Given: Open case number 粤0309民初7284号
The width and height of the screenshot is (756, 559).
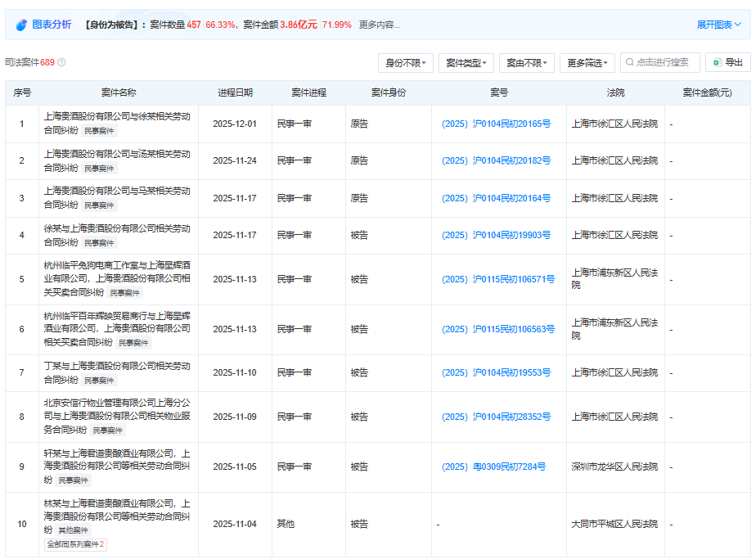Looking at the screenshot, I should (x=493, y=467).
